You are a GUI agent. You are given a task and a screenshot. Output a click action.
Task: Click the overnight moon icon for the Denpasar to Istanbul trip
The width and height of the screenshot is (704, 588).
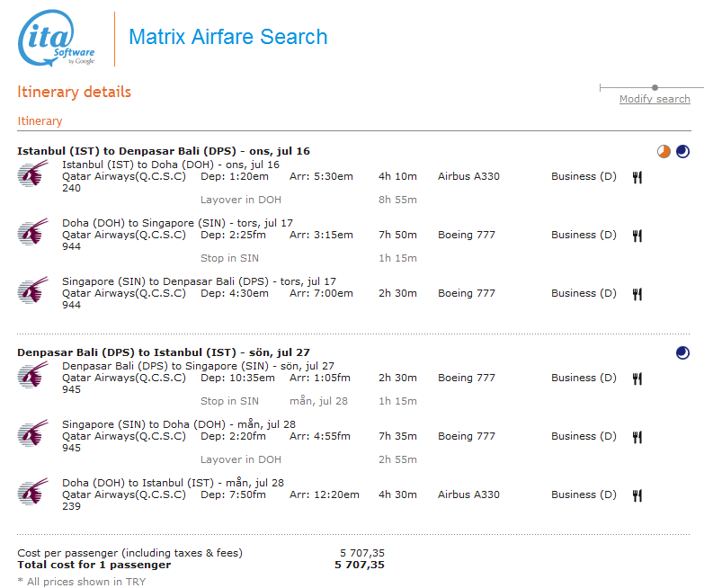pos(682,353)
